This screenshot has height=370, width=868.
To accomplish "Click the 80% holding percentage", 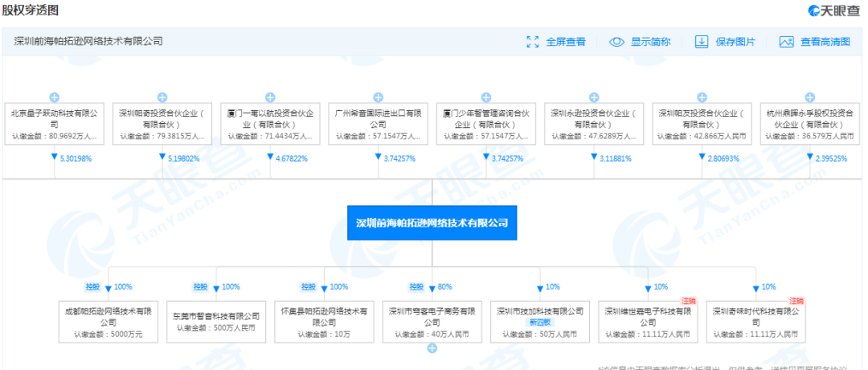I will pyautogui.click(x=445, y=287).
